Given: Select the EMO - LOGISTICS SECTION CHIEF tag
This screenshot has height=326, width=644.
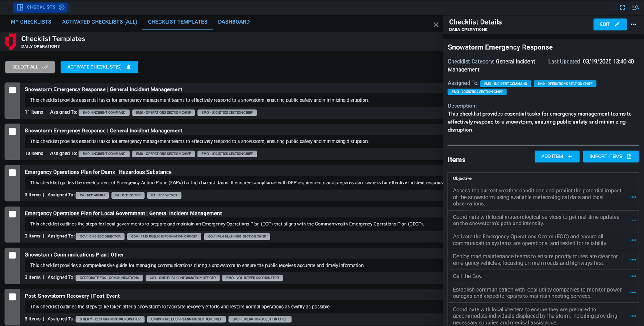Looking at the screenshot, I should click(477, 92).
